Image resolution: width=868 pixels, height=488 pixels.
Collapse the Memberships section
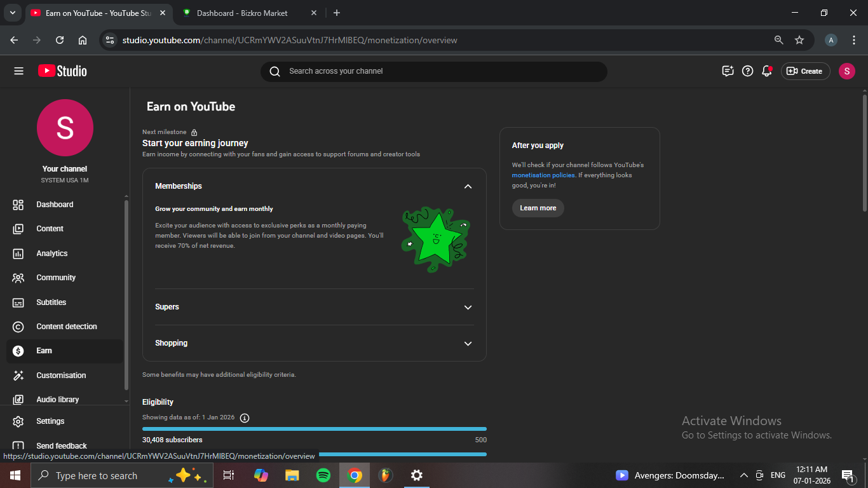(468, 186)
